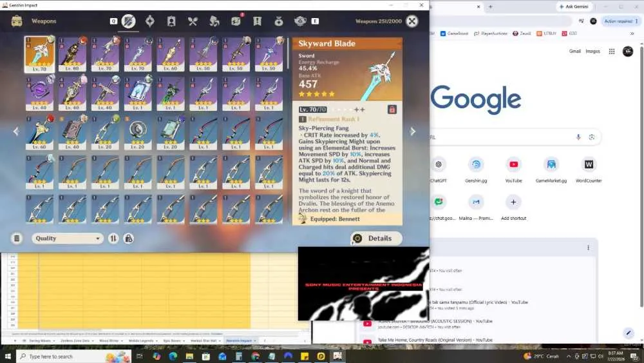Open the Precious Items pouch tab icon
The image size is (644, 363).
pos(278,21)
